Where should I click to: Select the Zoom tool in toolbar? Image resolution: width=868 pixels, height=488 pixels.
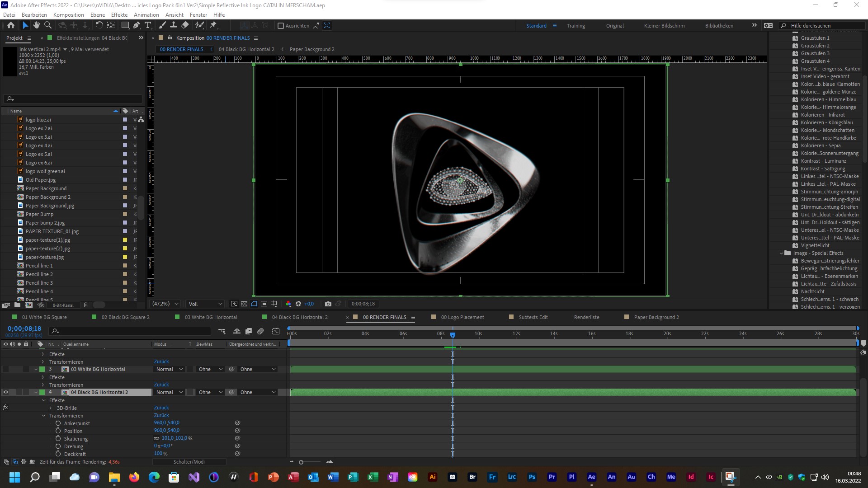tap(47, 25)
